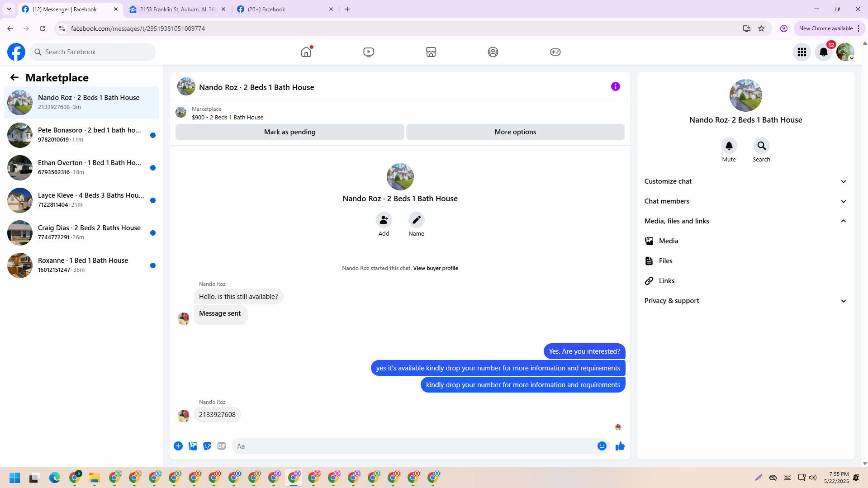Open account profile menu avatar
Screen dimensions: 868x488
tap(845, 52)
